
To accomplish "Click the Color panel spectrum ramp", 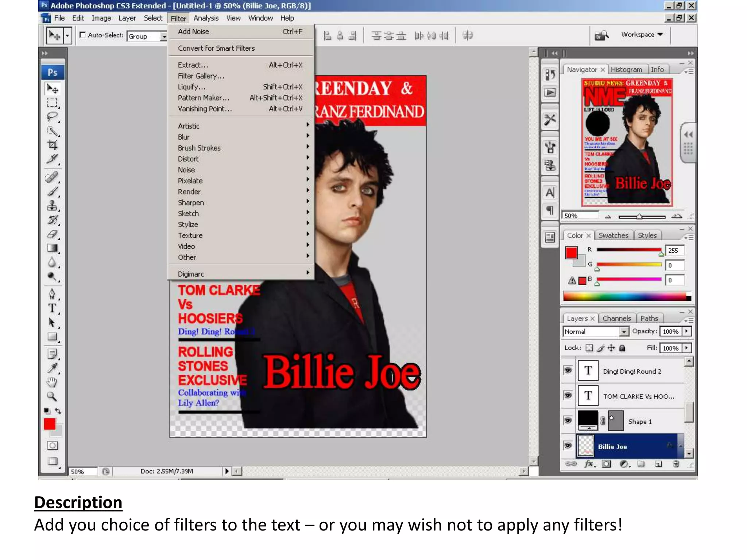I will point(627,296).
